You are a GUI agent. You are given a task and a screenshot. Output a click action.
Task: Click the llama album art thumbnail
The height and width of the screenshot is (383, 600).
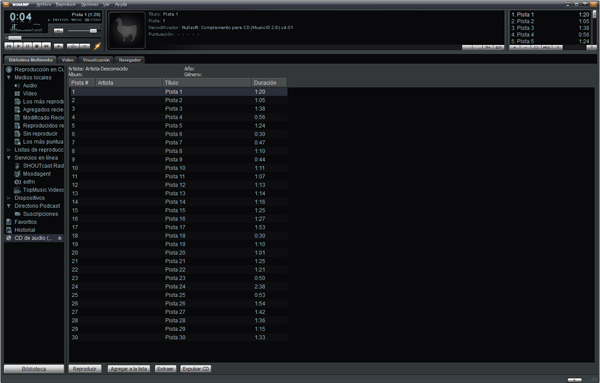tap(127, 30)
